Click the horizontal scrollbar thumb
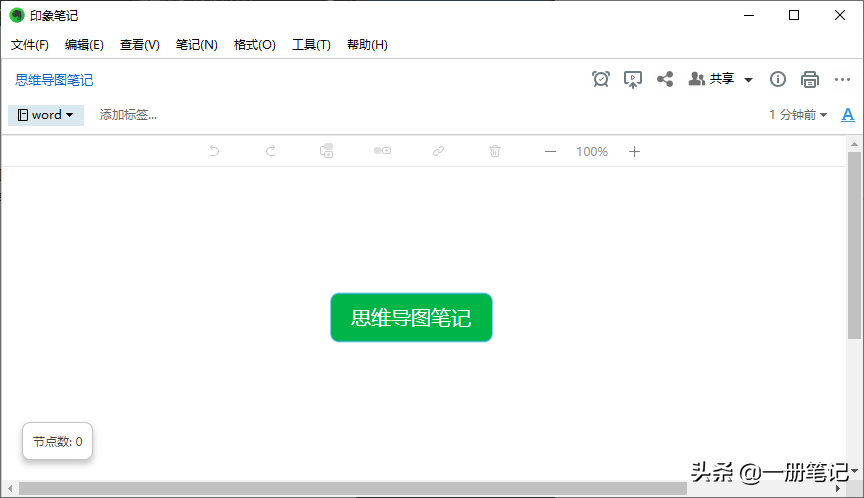The width and height of the screenshot is (864, 498). (353, 489)
